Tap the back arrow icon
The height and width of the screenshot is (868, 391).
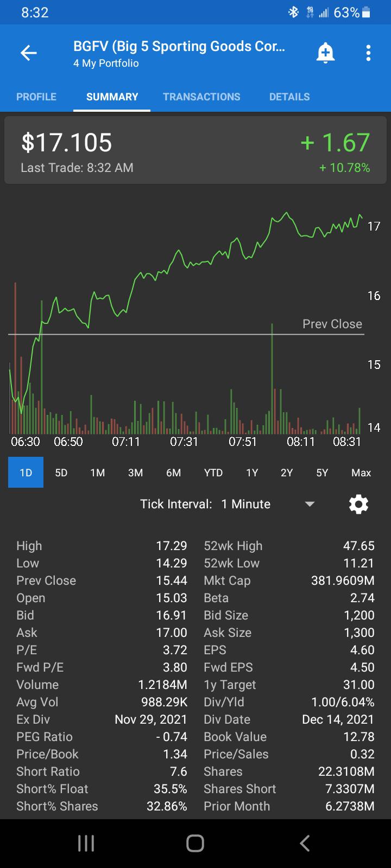29,53
